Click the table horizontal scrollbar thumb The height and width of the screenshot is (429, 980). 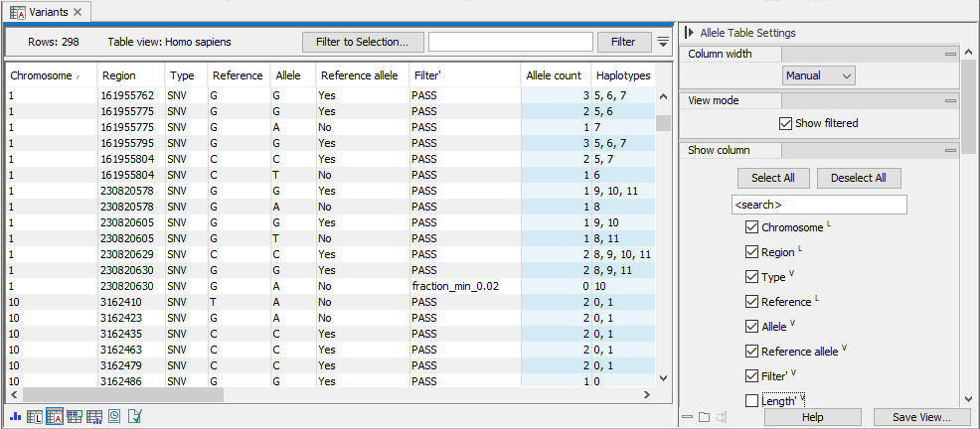point(123,394)
